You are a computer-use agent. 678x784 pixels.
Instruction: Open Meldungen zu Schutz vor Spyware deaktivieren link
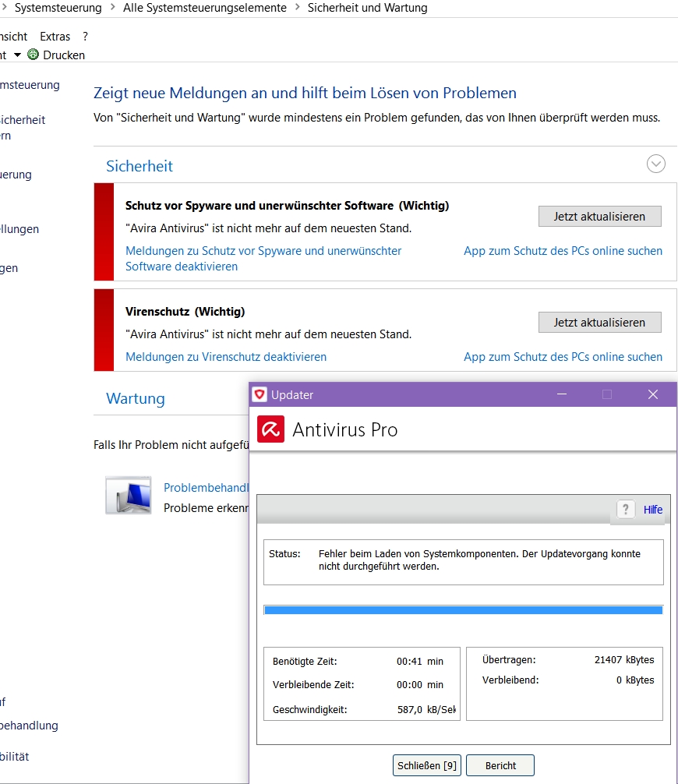[x=263, y=259]
